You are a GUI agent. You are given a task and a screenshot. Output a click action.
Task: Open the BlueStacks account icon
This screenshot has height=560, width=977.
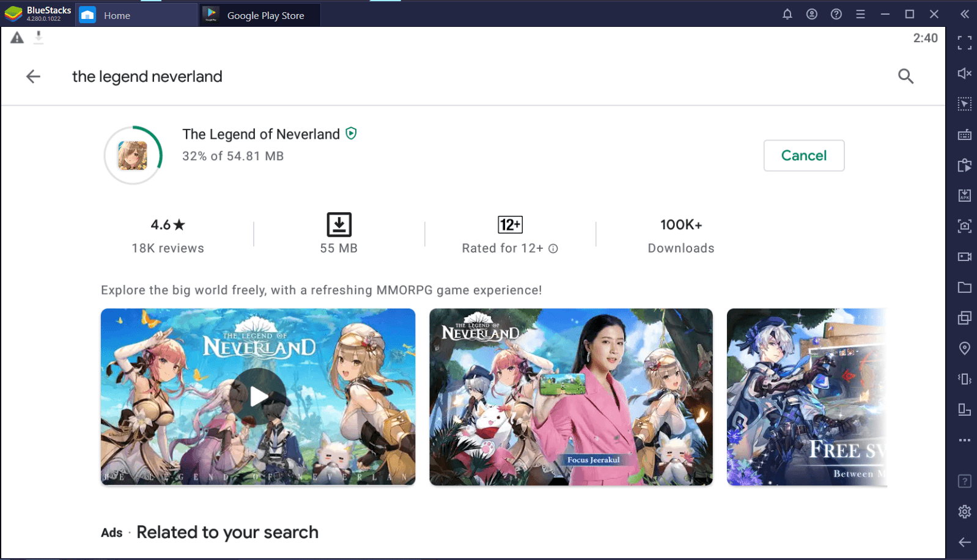[x=812, y=14]
